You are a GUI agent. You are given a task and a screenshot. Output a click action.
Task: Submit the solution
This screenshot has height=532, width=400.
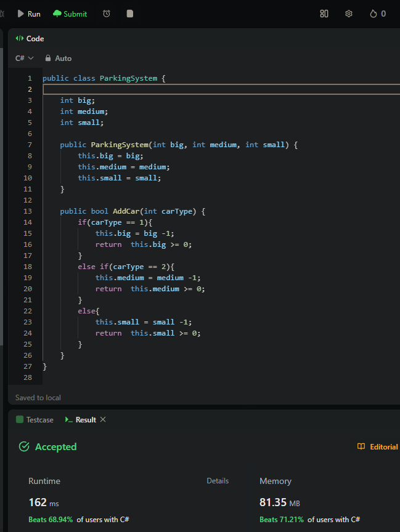coord(70,14)
